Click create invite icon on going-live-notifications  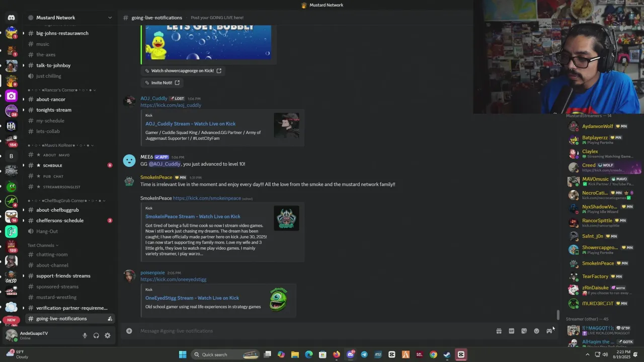point(110,319)
